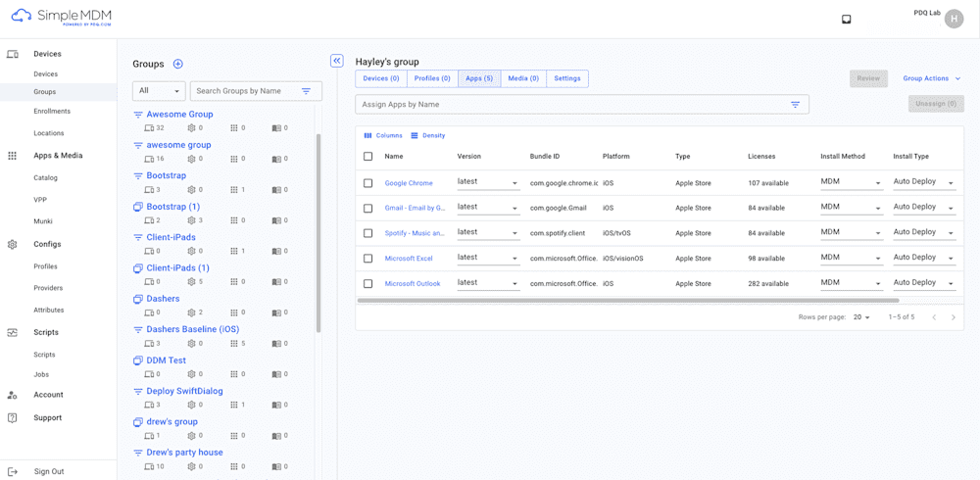Click the SimpleMDM cloud logo
980x480 pixels.
click(x=22, y=16)
